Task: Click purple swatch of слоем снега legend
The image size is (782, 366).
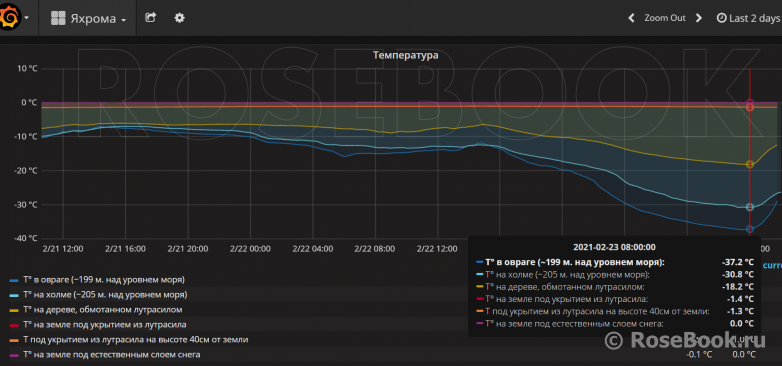Action: (14, 356)
